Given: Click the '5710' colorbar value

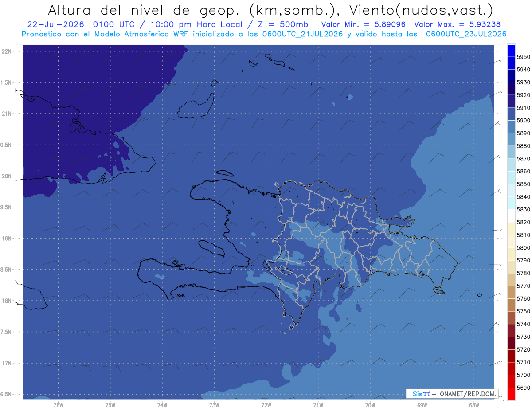Looking at the screenshot, I should pyautogui.click(x=523, y=362).
